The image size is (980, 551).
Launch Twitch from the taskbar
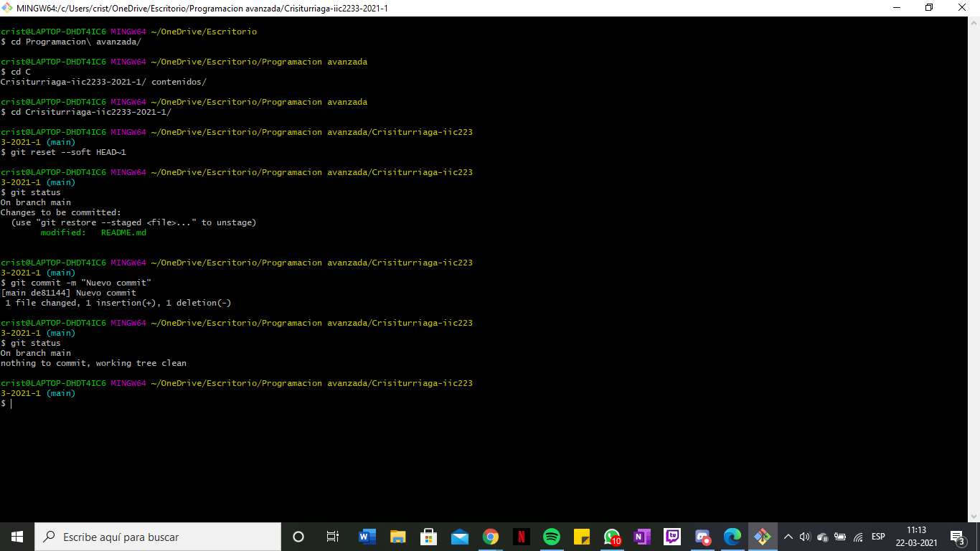(674, 536)
